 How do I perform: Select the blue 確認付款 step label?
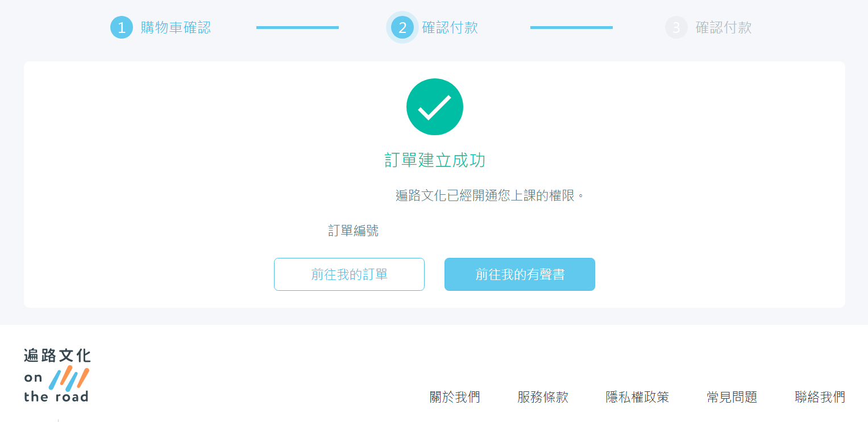(x=450, y=27)
